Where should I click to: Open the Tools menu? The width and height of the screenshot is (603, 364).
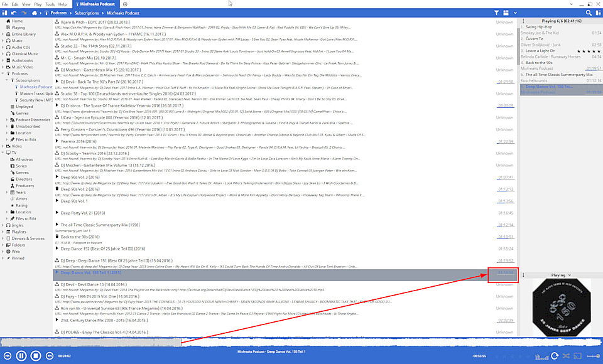[50, 4]
